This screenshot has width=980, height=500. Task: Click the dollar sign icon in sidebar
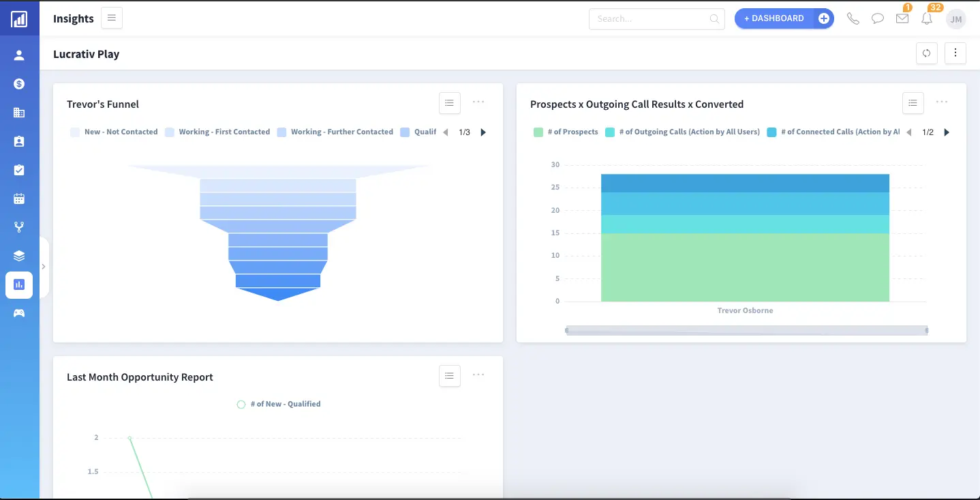(19, 84)
